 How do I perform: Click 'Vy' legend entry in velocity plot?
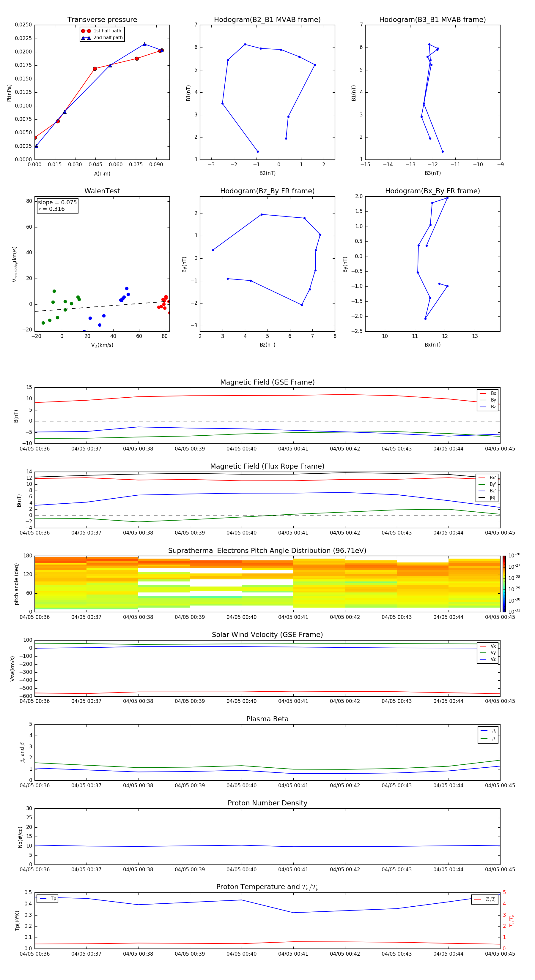488,653
